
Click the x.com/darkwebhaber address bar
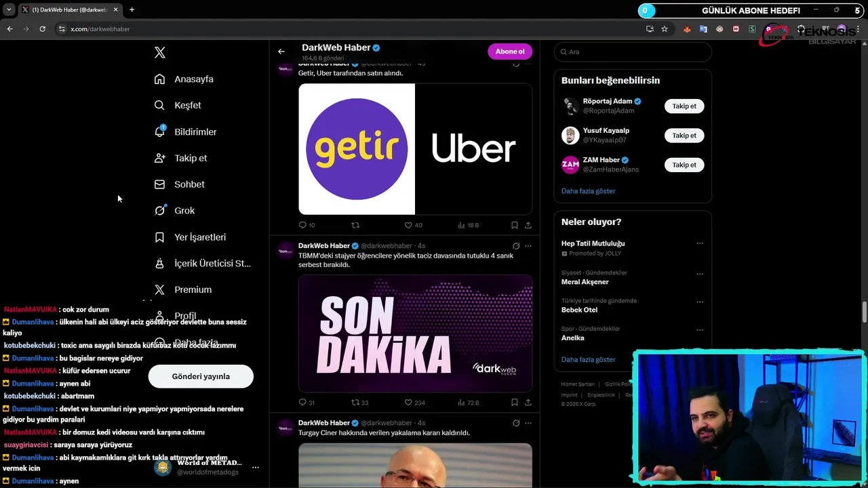point(100,29)
